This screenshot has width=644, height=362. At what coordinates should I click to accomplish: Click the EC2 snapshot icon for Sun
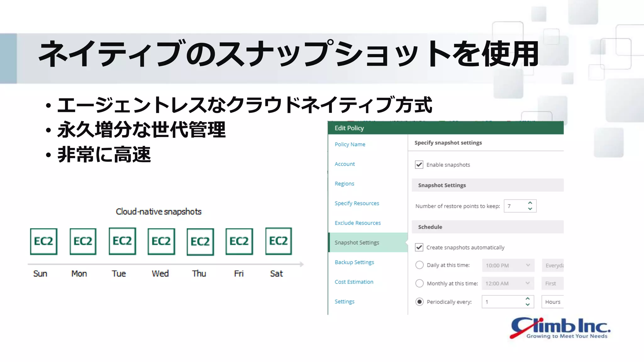coord(44,241)
